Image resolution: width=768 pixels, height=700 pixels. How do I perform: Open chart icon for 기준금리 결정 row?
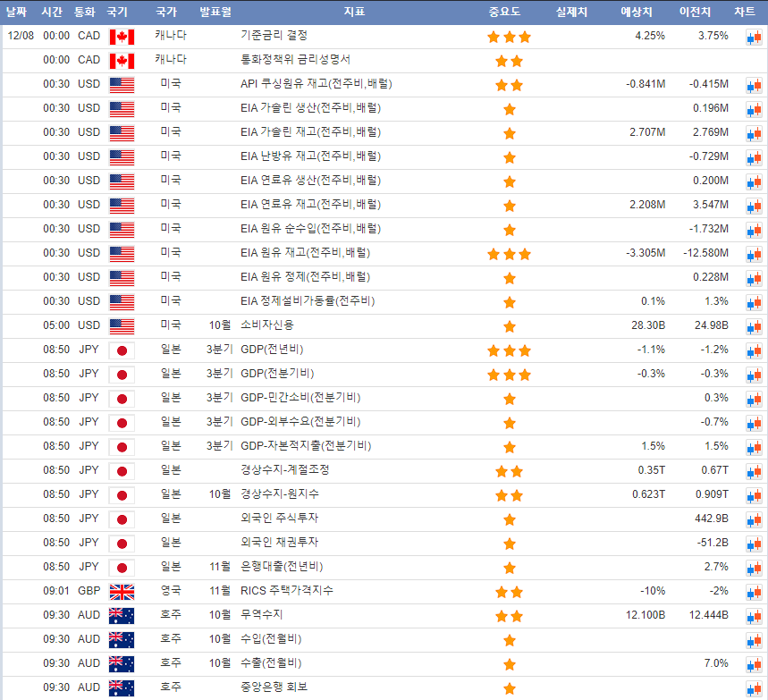coord(753,37)
